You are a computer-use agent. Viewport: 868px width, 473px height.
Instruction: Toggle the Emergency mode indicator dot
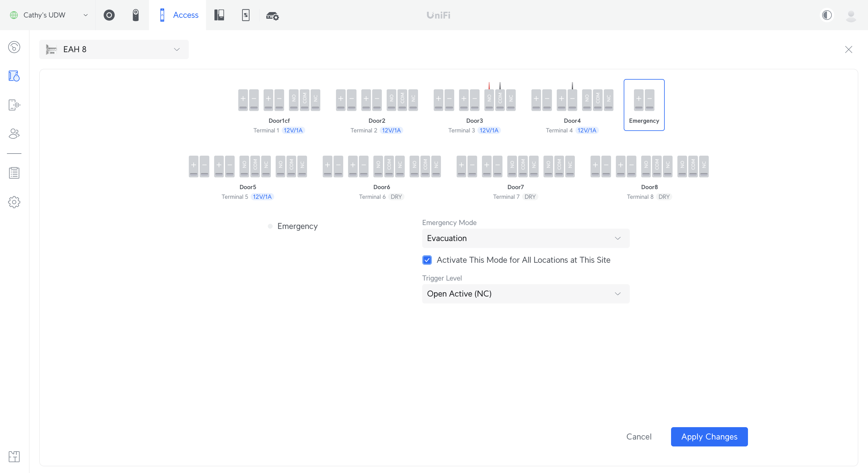[270, 226]
